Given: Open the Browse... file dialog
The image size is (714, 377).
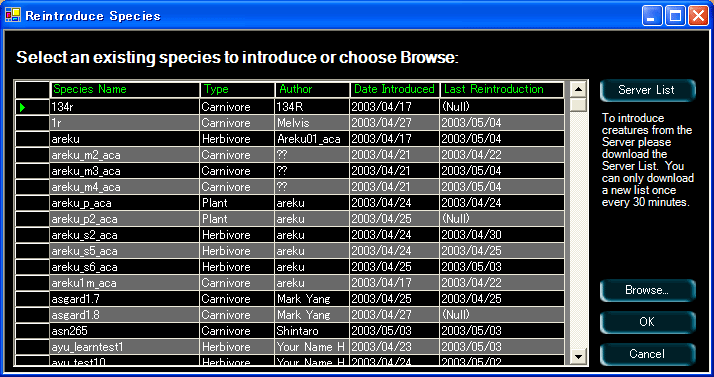Looking at the screenshot, I should 648,290.
